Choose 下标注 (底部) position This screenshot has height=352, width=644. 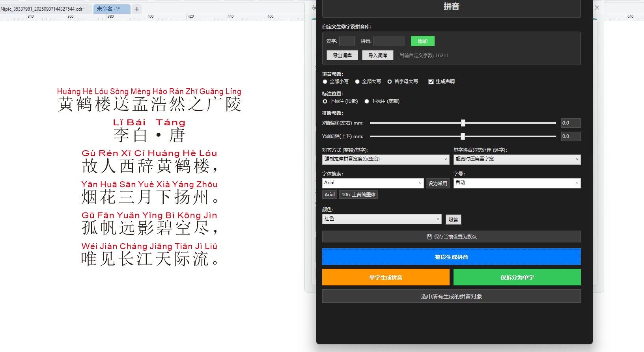click(x=382, y=101)
